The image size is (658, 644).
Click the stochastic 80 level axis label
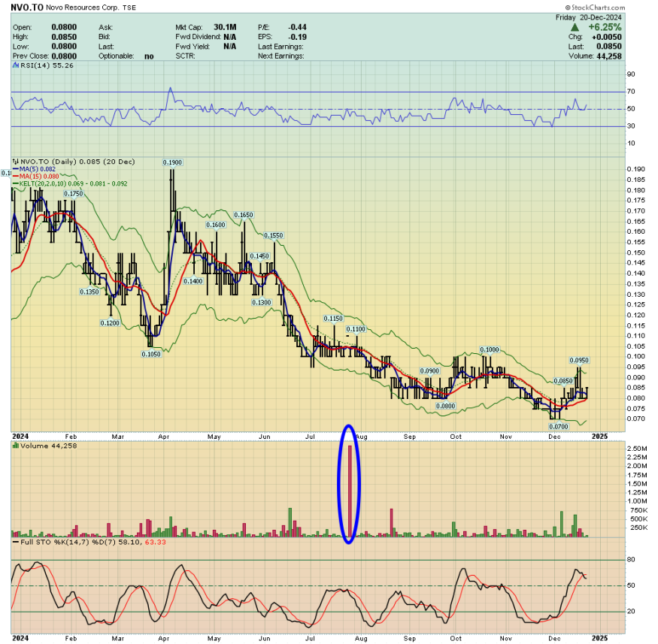click(631, 560)
